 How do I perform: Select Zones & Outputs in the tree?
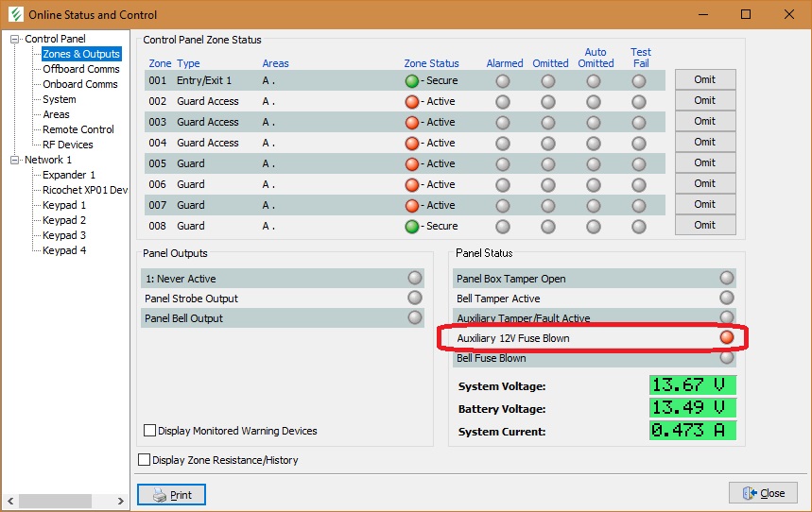(x=81, y=54)
